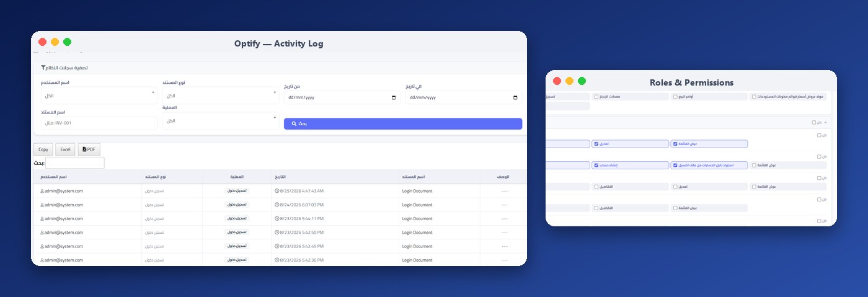The width and height of the screenshot is (868, 297).
Task: Export the activity log with the PDF button
Action: click(x=89, y=149)
